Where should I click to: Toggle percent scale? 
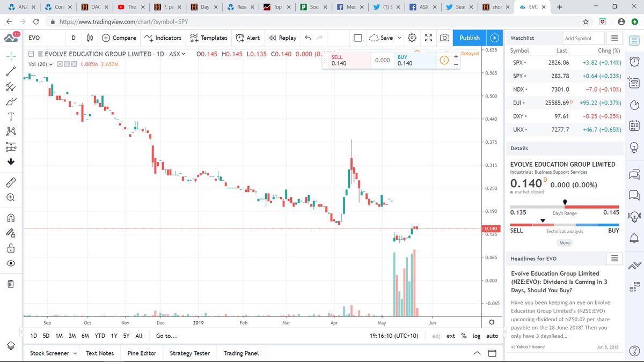(464, 336)
